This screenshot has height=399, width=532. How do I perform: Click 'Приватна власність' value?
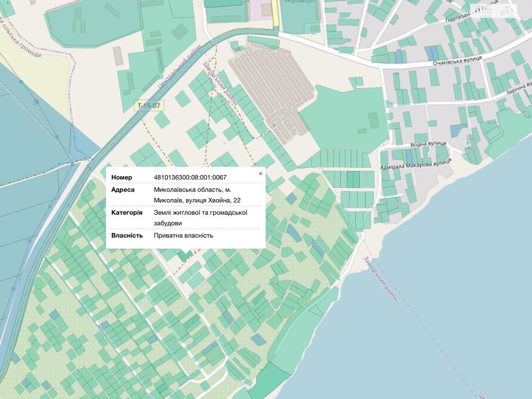pos(183,235)
